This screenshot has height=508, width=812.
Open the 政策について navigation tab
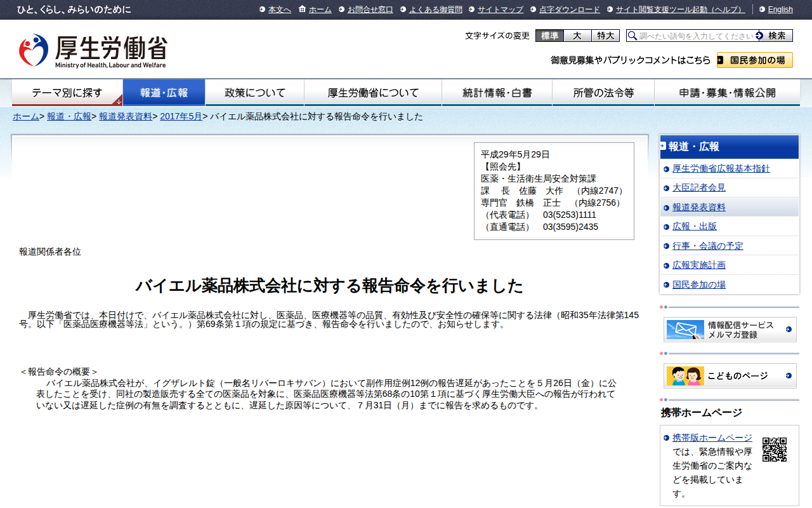[255, 93]
